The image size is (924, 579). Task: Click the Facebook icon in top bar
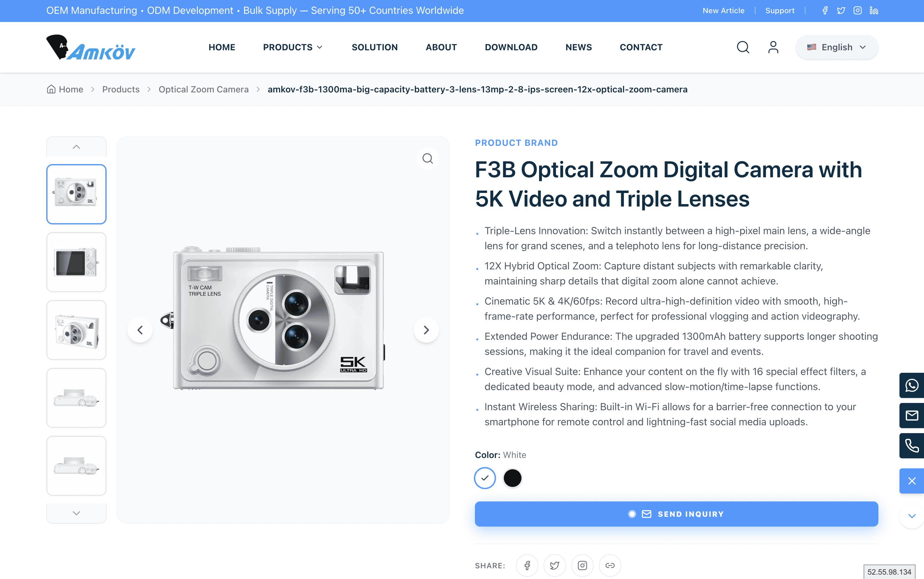[825, 11]
